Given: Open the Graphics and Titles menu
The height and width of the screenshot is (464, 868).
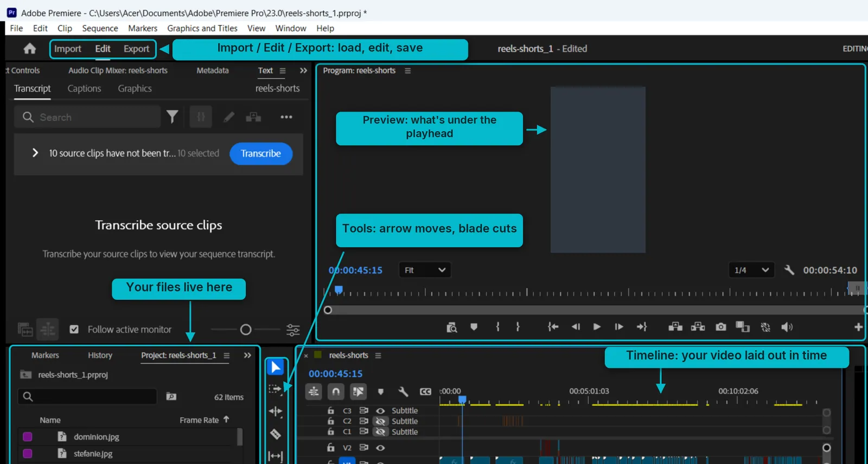Looking at the screenshot, I should coord(202,28).
